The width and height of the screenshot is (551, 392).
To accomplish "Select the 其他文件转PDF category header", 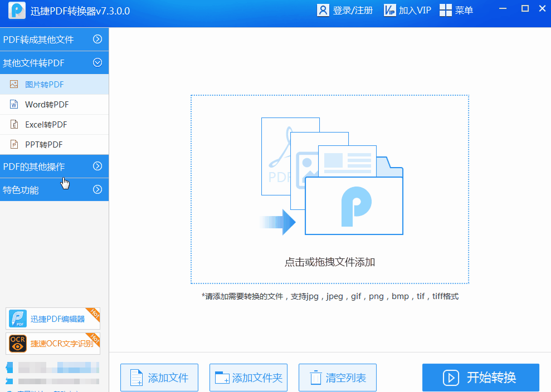I will 55,63.
